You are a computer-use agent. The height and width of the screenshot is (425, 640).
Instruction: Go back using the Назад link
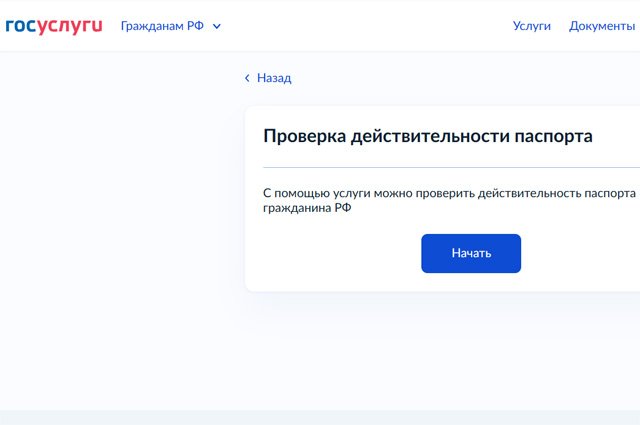(x=273, y=78)
